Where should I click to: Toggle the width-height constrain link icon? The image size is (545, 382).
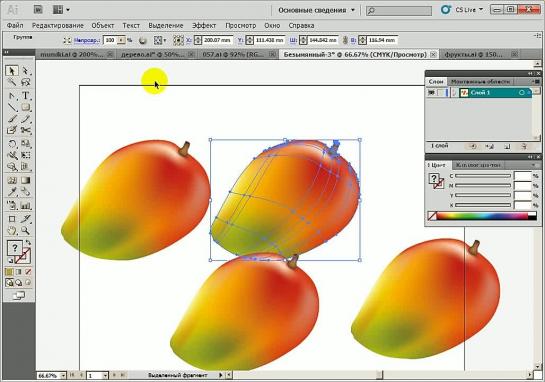(345, 40)
